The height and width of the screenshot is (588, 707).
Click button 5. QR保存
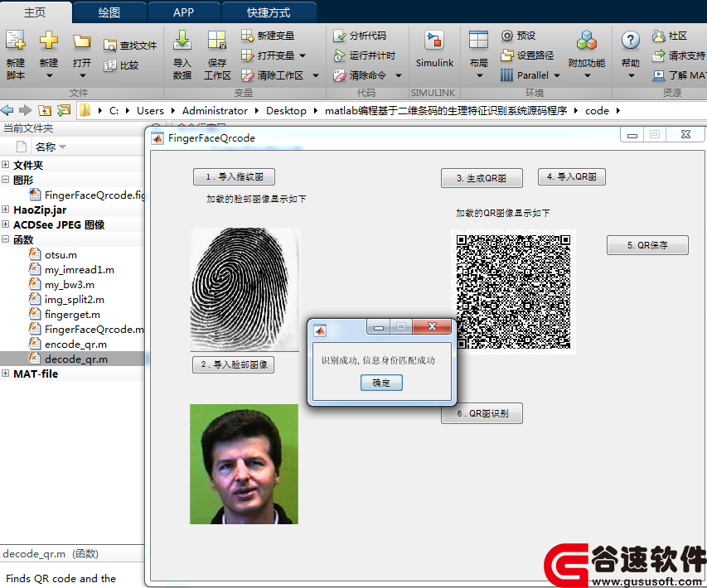(x=647, y=245)
